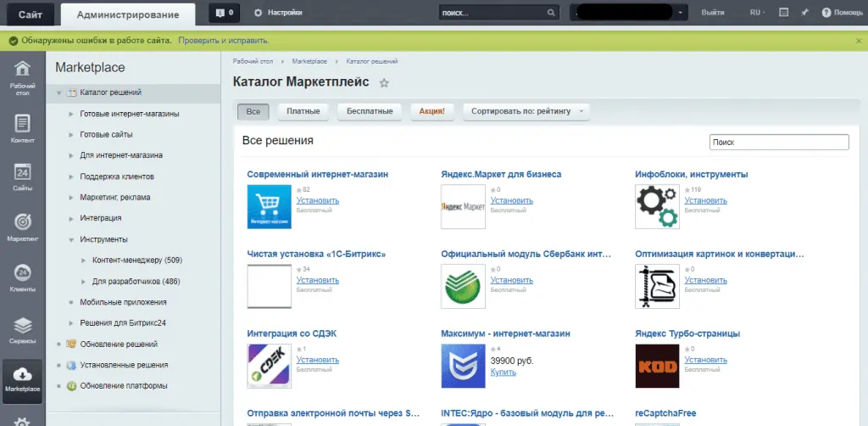Click Купить for Максимум - интернет-магазин
The width and height of the screenshot is (868, 426).
point(504,373)
